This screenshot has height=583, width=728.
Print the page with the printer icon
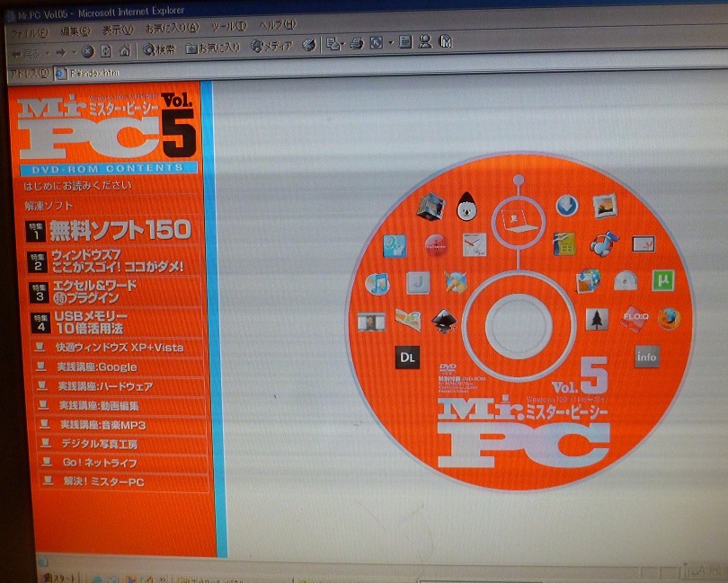click(x=357, y=44)
